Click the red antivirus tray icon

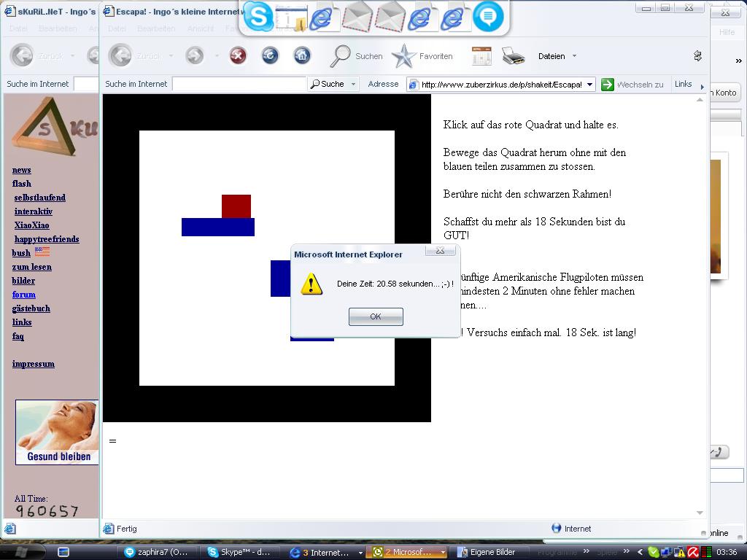pyautogui.click(x=693, y=552)
